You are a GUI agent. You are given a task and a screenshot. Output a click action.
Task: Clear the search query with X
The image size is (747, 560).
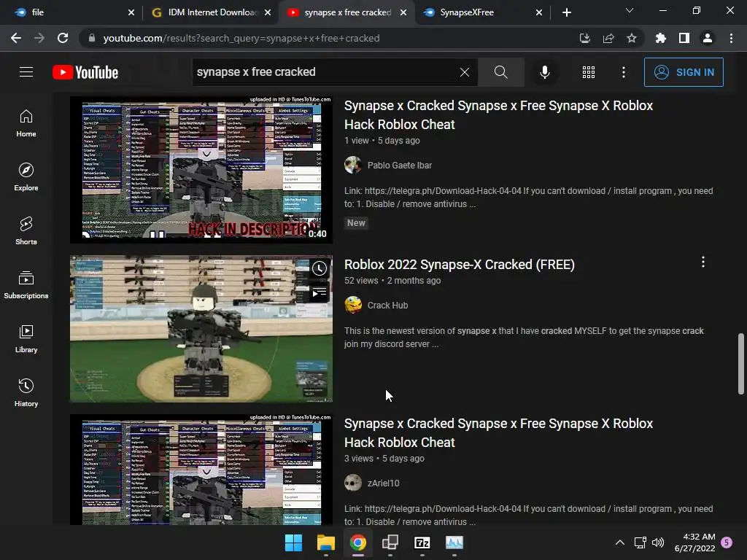pos(465,72)
